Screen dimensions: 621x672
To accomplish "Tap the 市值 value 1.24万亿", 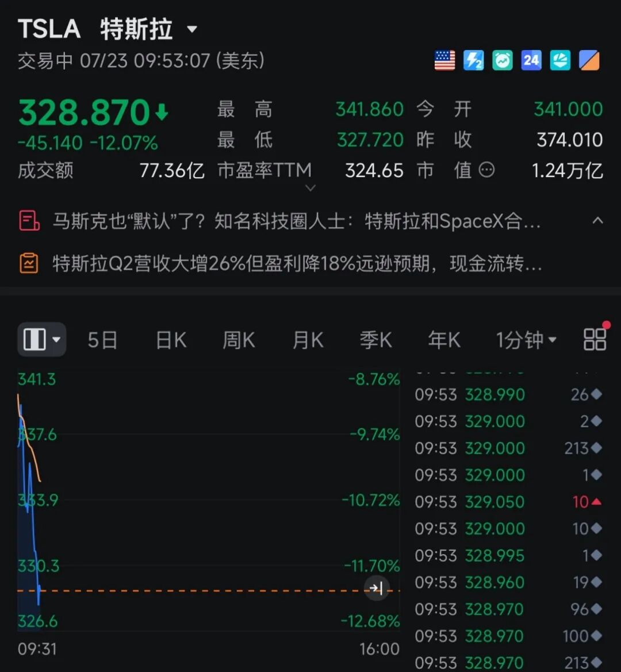I will point(568,171).
